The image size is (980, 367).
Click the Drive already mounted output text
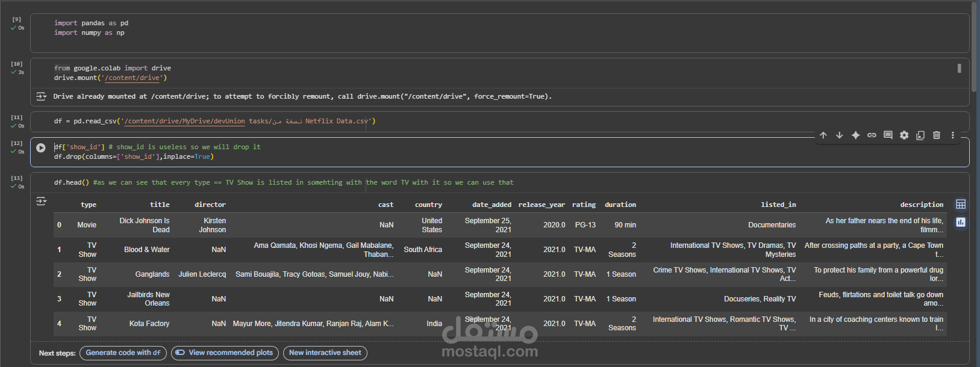tap(302, 96)
